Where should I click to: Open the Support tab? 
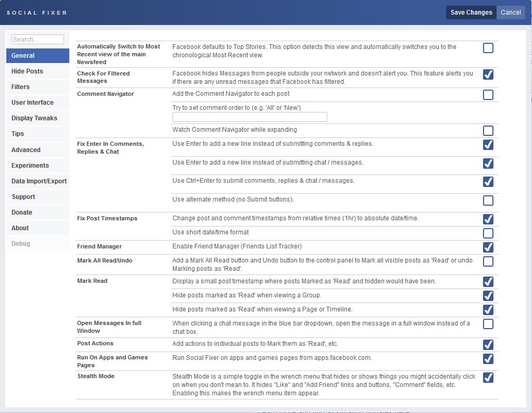coord(38,197)
